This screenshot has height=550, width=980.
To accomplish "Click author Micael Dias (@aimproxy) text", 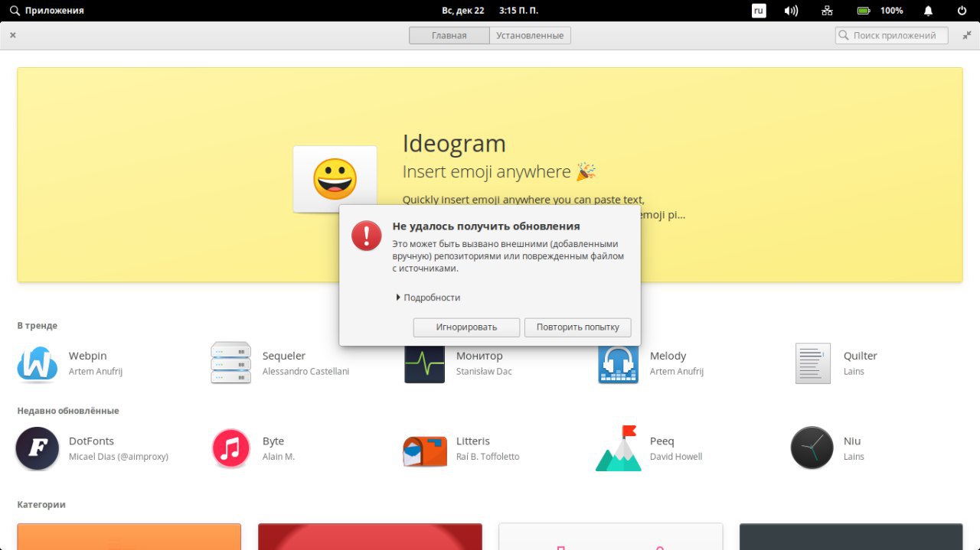I will (119, 457).
